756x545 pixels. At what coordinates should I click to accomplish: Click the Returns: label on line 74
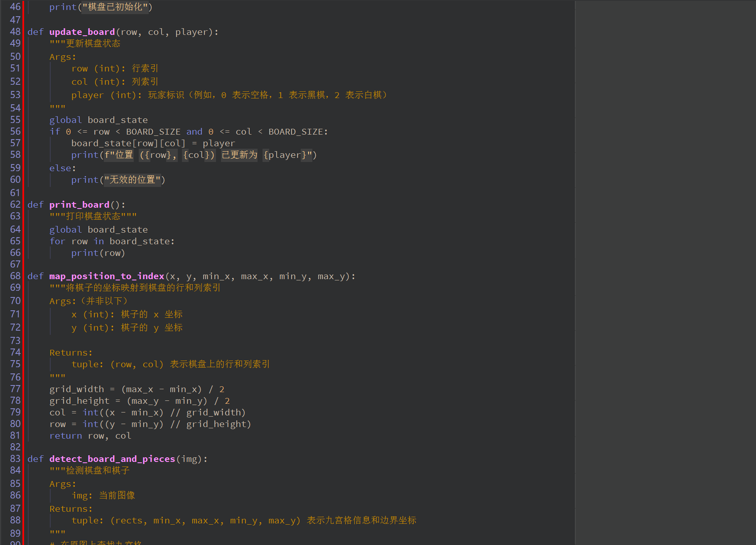click(x=71, y=353)
